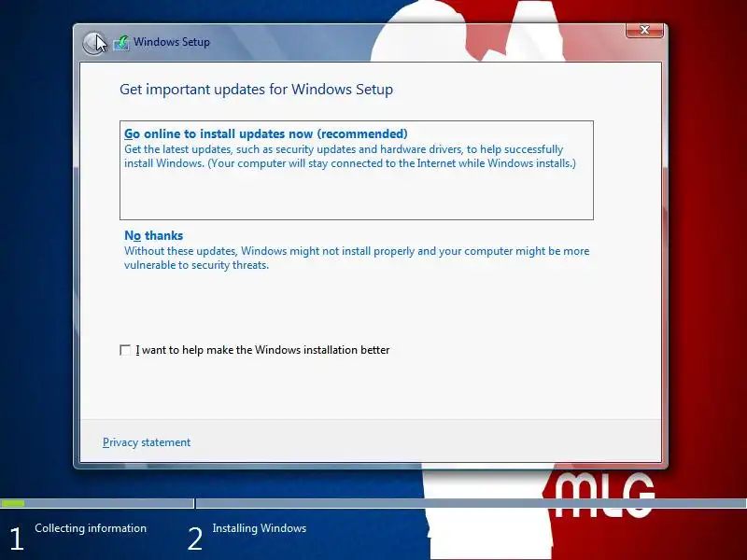Image resolution: width=747 pixels, height=560 pixels.
Task: Click the Windows Setup title icon
Action: [121, 43]
